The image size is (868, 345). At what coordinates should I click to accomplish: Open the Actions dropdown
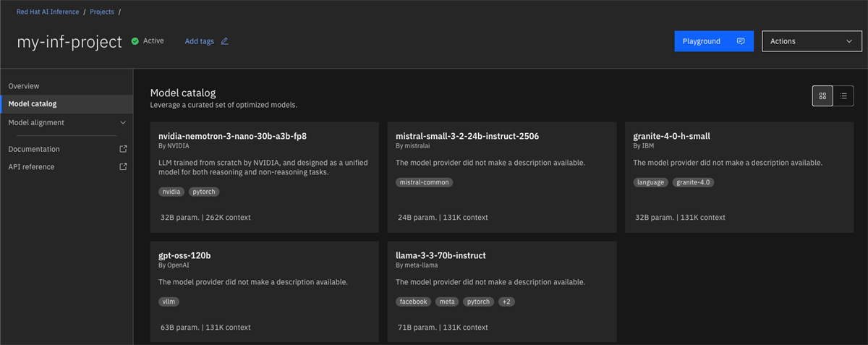coord(812,41)
